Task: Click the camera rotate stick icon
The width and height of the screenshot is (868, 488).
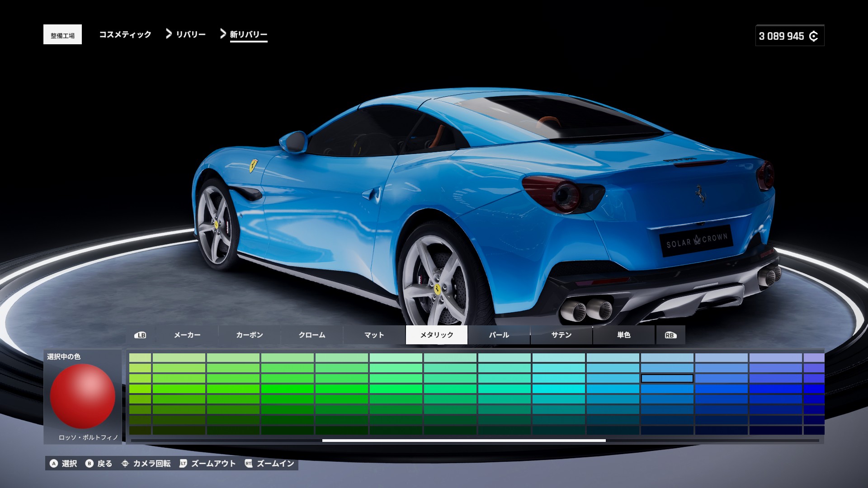Action: [x=125, y=464]
